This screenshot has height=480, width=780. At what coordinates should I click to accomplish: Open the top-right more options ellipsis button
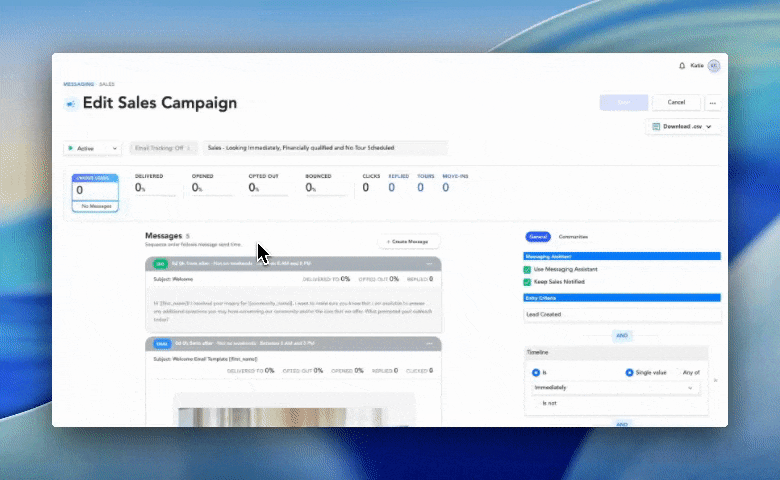coord(712,103)
